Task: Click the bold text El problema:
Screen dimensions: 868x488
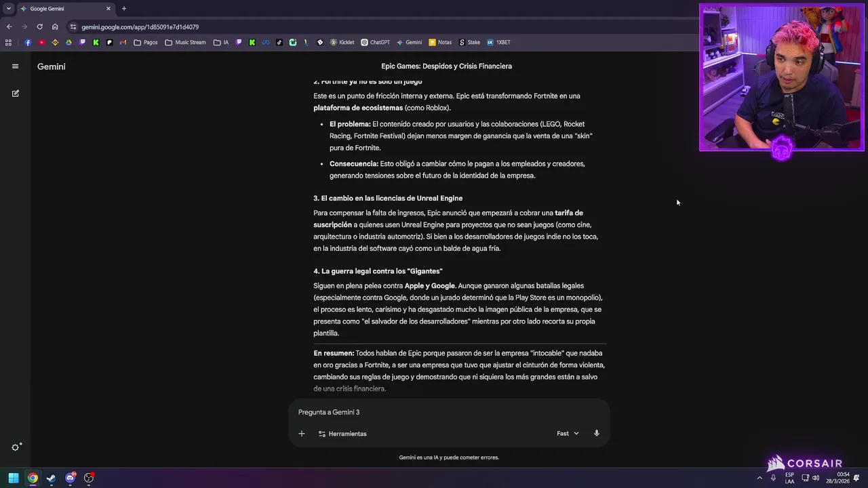Action: click(350, 124)
